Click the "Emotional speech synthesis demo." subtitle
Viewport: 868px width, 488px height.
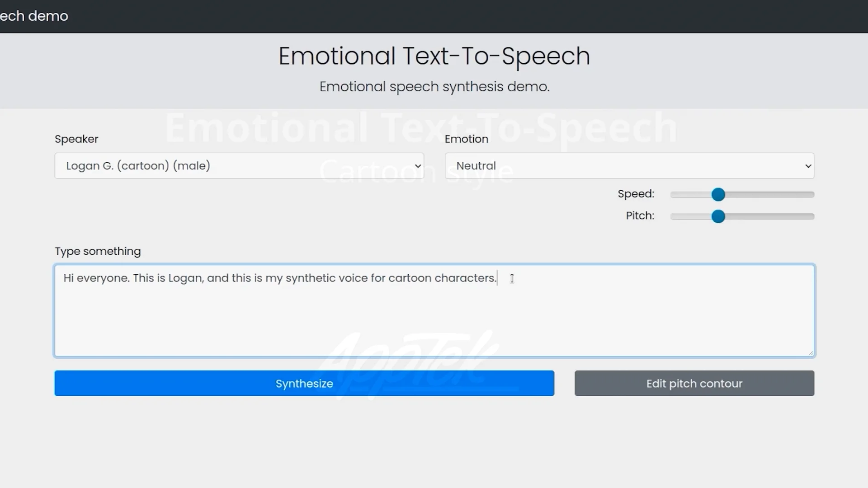coord(434,86)
